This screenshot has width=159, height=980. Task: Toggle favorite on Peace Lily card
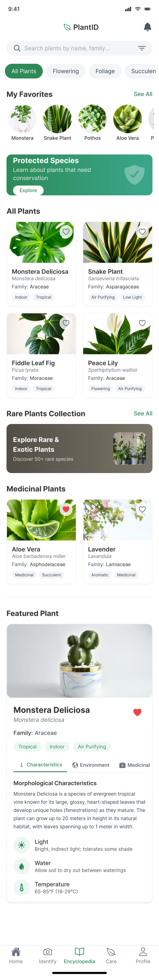(142, 323)
